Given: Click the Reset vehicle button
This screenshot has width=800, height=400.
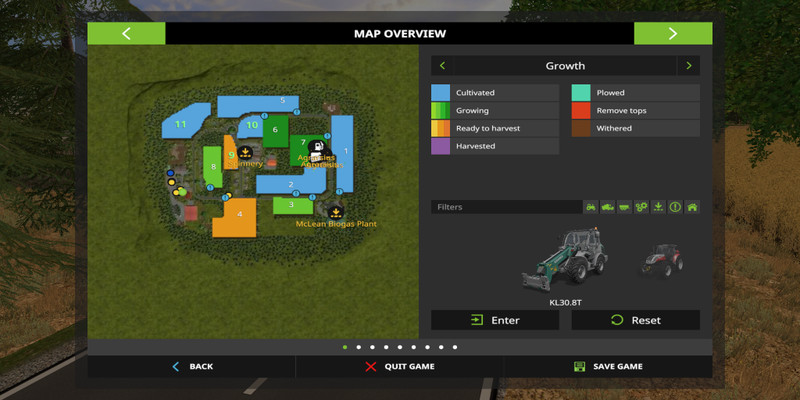Looking at the screenshot, I should (635, 320).
